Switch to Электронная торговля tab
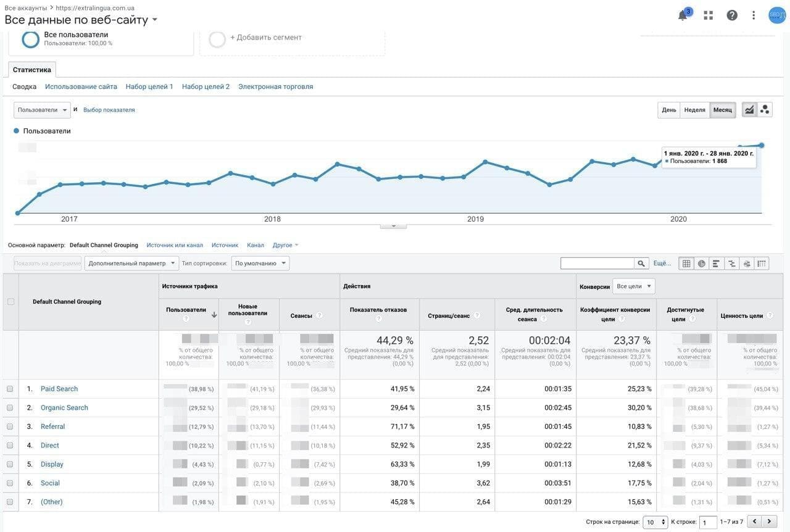This screenshot has height=532, width=790. 275,87
